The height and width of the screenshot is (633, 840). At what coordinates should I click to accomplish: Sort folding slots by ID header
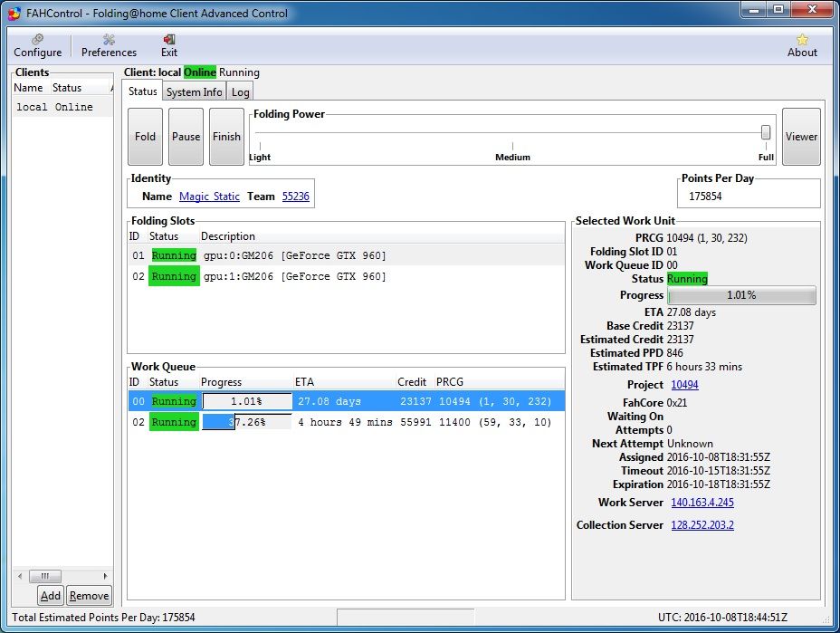[x=138, y=236]
